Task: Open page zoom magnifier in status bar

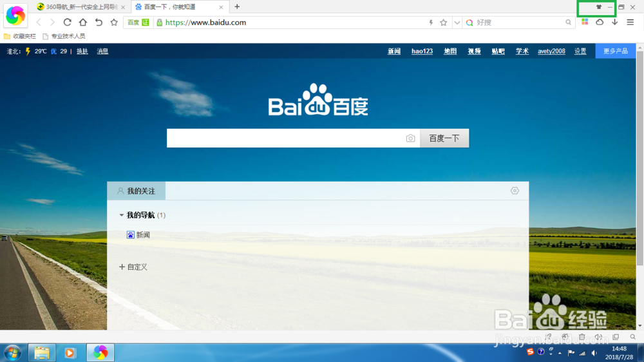Action: click(633, 337)
